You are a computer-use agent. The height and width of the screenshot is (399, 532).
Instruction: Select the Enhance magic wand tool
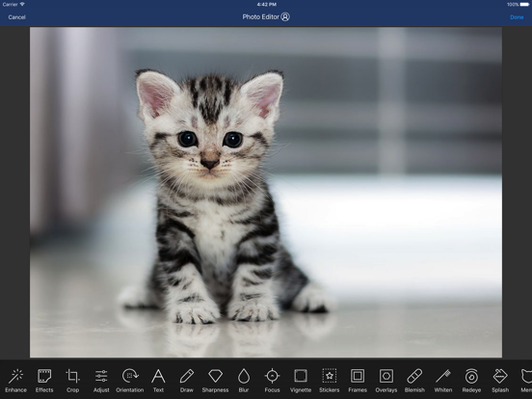coord(16,381)
